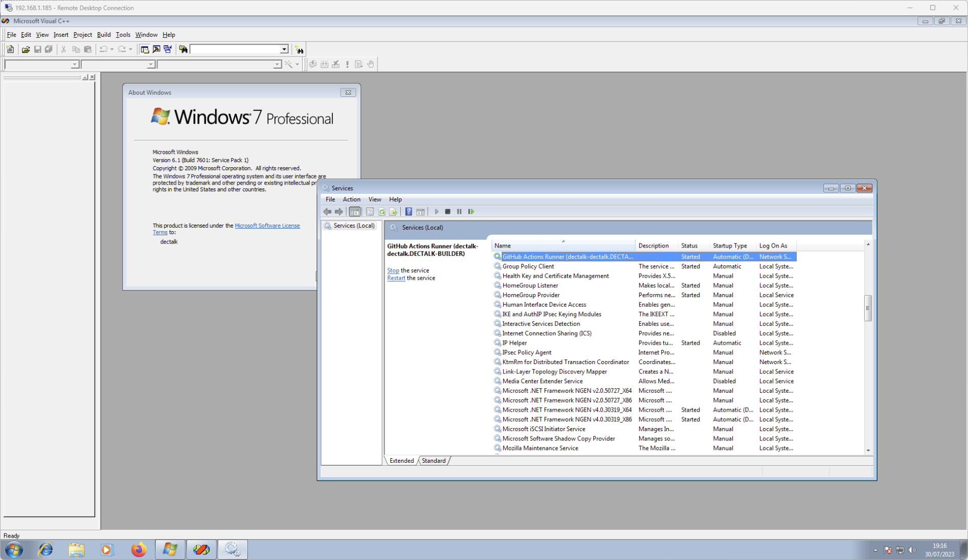Click the Pause Service icon
968x560 pixels.
click(459, 212)
